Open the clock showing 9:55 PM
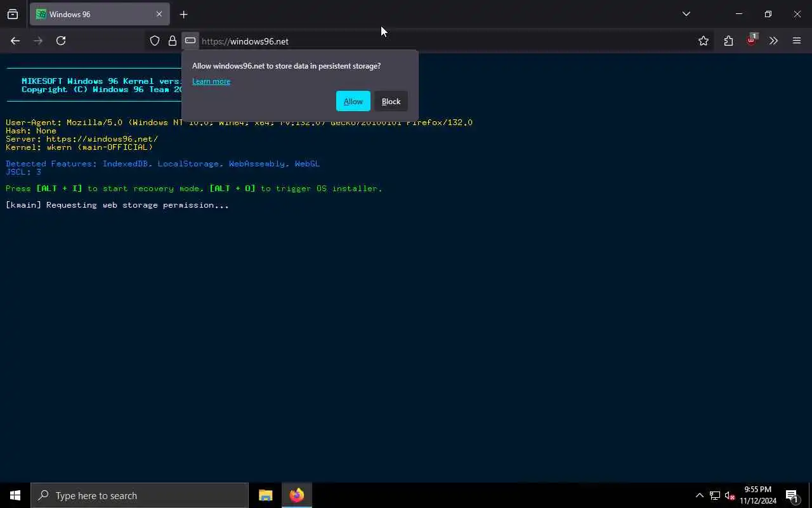The image size is (812, 508). pos(757,495)
